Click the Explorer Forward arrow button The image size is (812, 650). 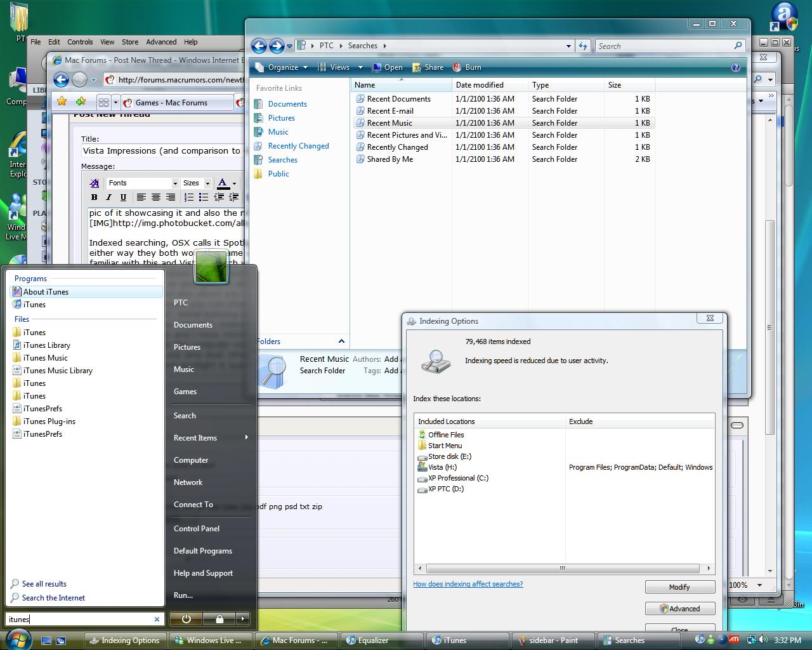(277, 46)
